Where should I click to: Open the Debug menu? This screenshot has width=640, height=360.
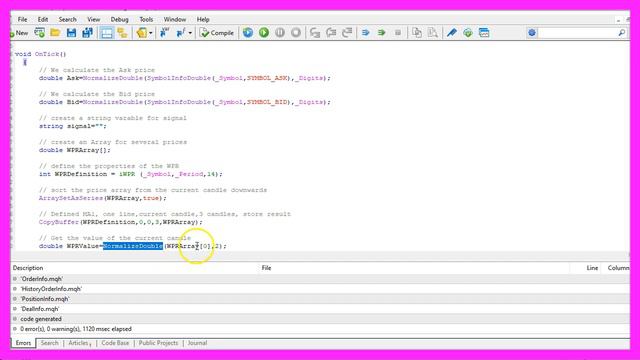pyautogui.click(x=119, y=19)
